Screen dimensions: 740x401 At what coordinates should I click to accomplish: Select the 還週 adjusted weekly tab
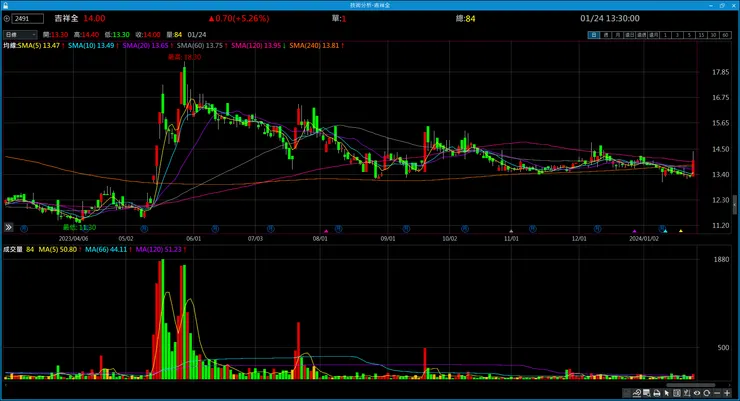[641, 35]
